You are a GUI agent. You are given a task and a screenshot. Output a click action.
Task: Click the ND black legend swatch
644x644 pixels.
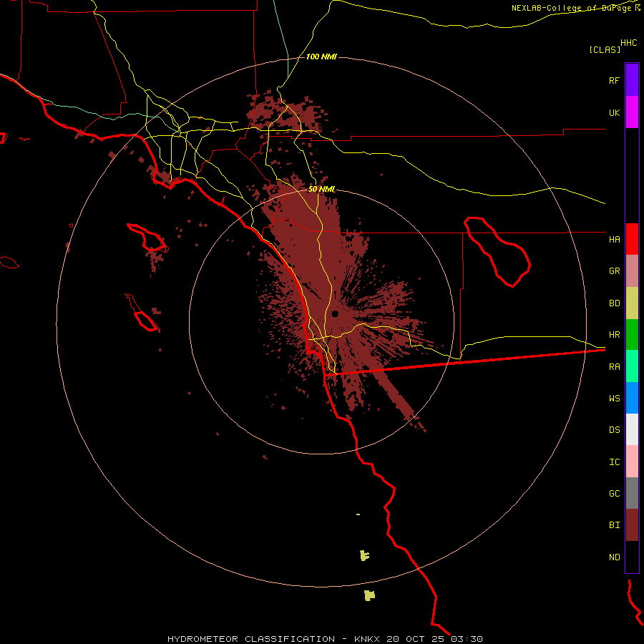click(x=632, y=557)
